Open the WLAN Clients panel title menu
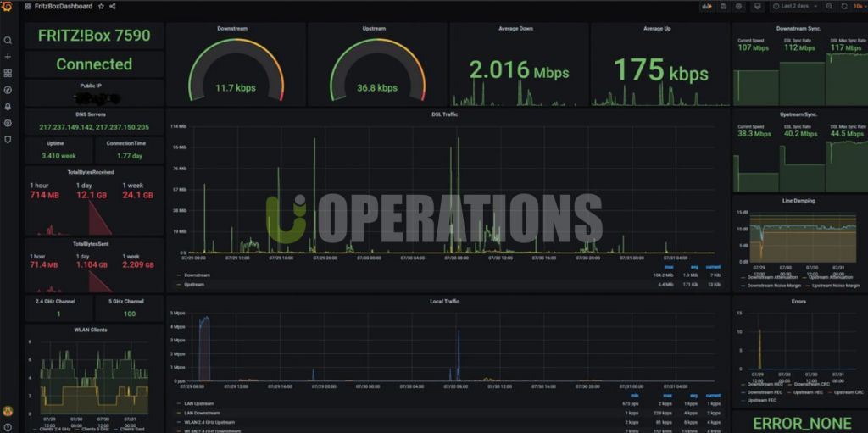The image size is (868, 433). 91,330
